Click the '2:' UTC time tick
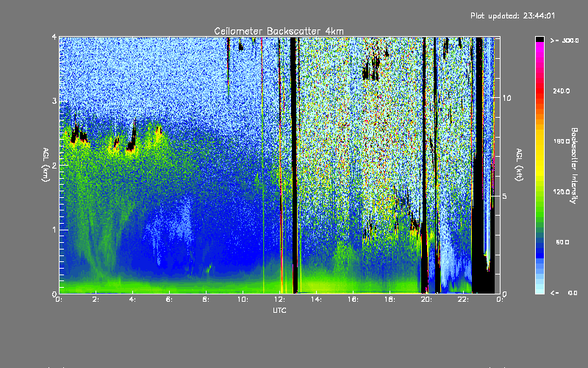The width and height of the screenshot is (588, 368). 96,300
